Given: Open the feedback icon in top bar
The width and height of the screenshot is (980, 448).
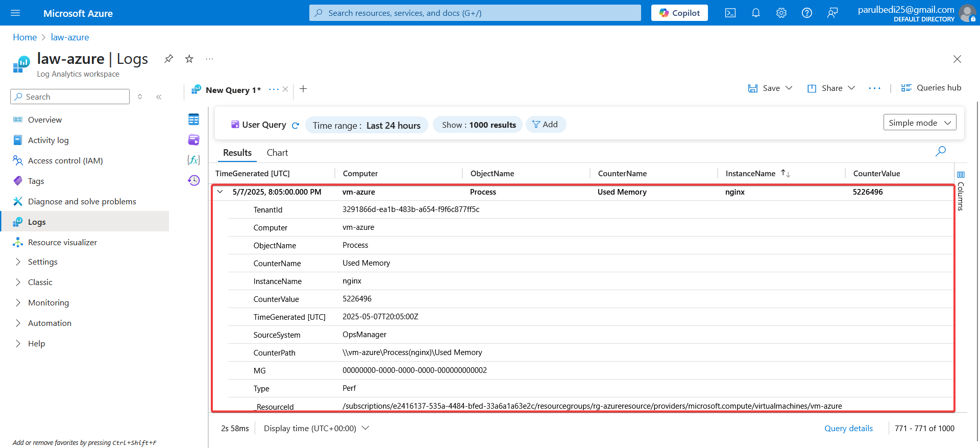Looking at the screenshot, I should coord(832,13).
